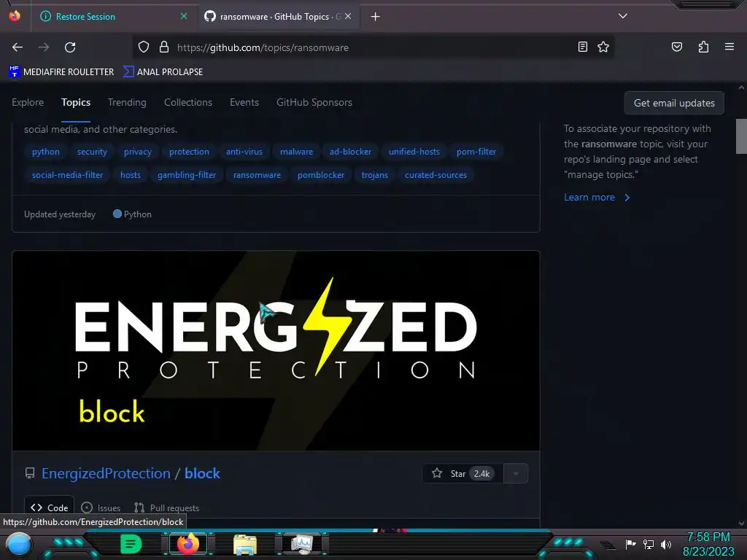Open the Extensions puzzle icon
747x560 pixels.
coord(703,47)
